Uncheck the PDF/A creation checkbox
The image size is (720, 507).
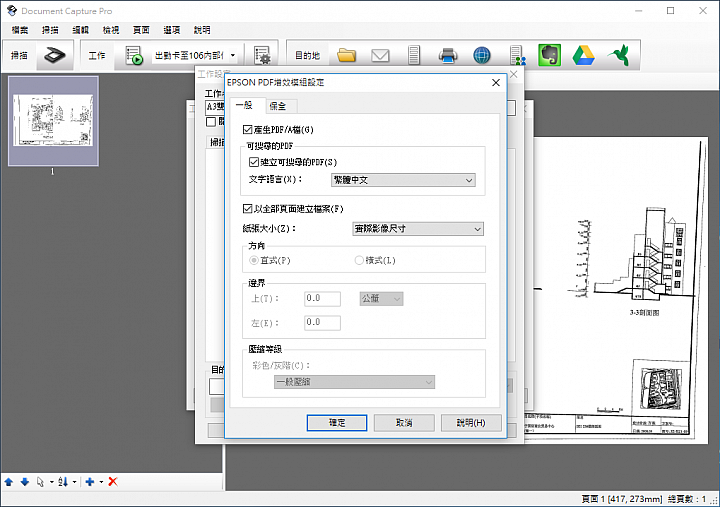248,130
